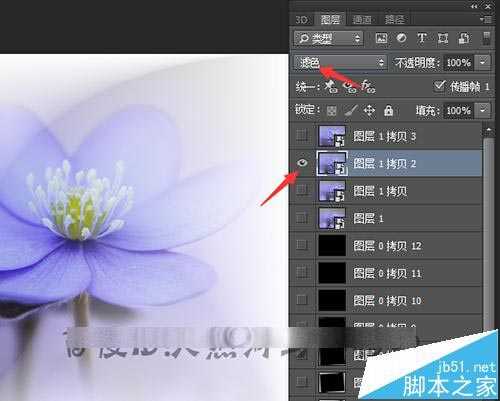This screenshot has width=500, height=401.
Task: Select black thumbnail of 图层 0 拷贝 11
Action: (332, 273)
